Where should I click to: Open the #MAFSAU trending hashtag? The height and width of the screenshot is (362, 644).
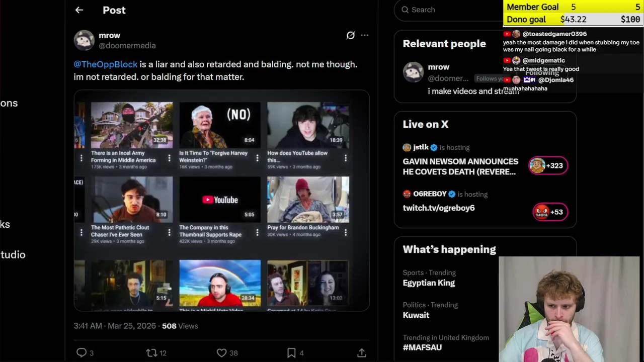(423, 347)
